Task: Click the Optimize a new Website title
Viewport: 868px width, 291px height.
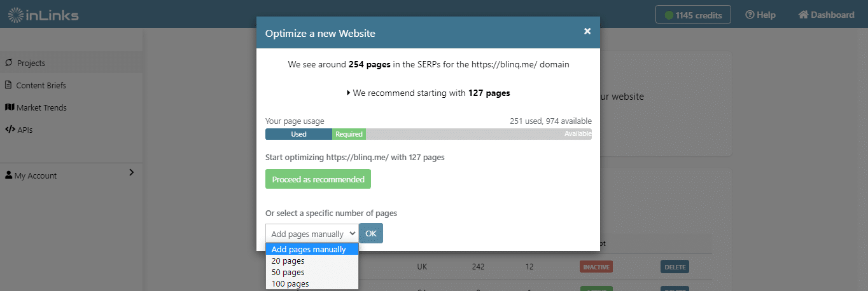Action: pyautogui.click(x=320, y=33)
